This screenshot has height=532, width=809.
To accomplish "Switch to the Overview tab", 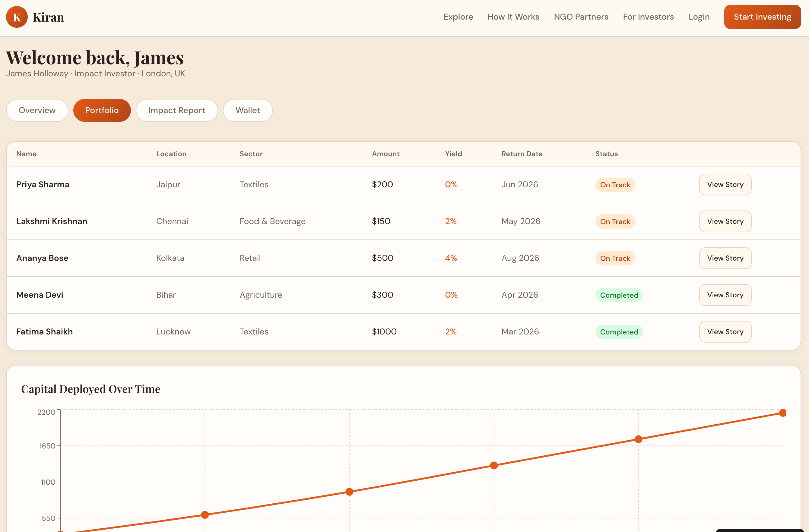I will tap(37, 110).
